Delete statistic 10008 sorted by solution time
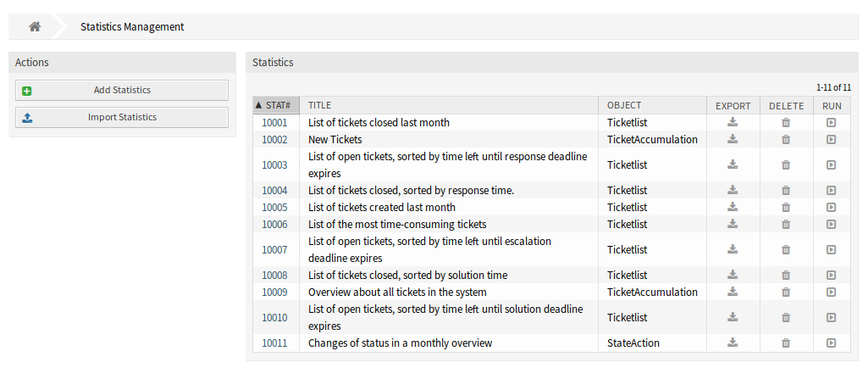This screenshot has height=379, width=868. (786, 275)
